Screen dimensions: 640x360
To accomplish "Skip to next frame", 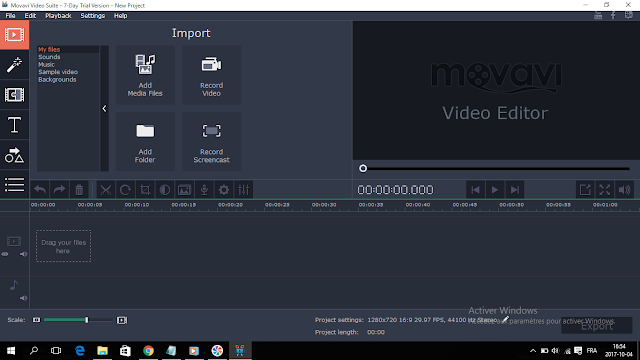I will [x=515, y=190].
